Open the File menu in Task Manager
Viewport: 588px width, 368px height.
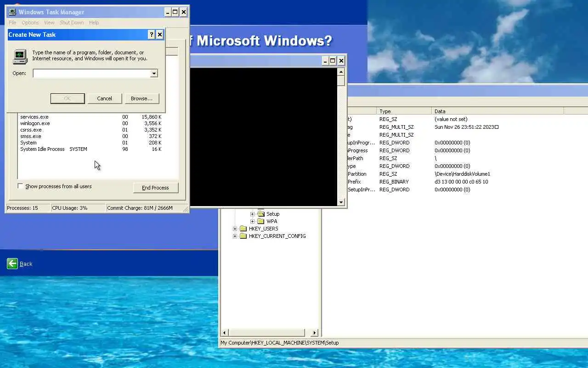12,23
